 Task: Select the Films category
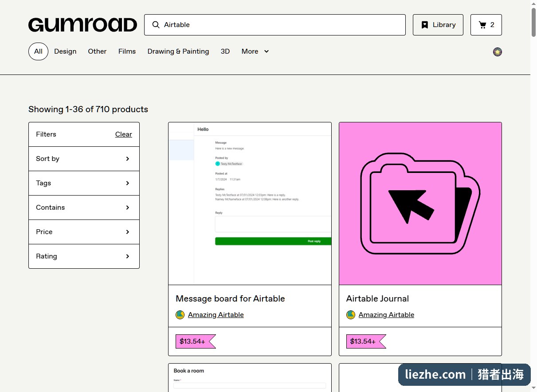[x=127, y=51]
